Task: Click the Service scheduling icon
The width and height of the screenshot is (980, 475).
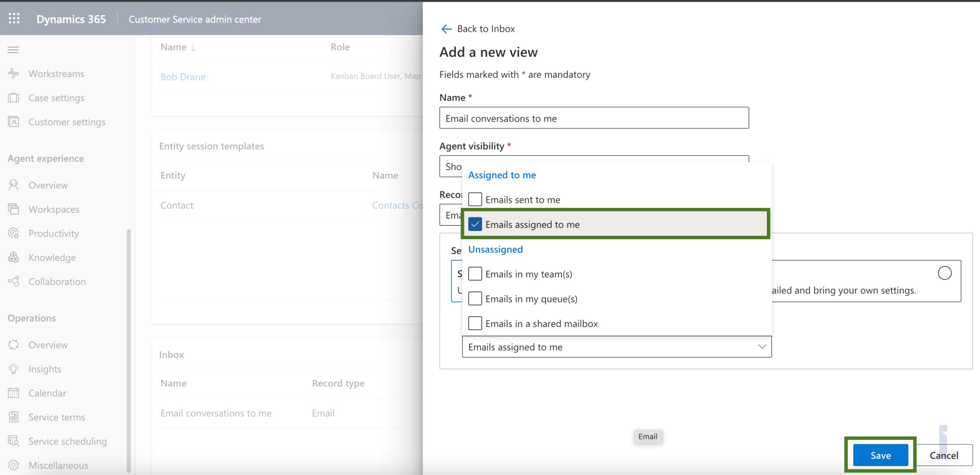Action: (x=13, y=441)
